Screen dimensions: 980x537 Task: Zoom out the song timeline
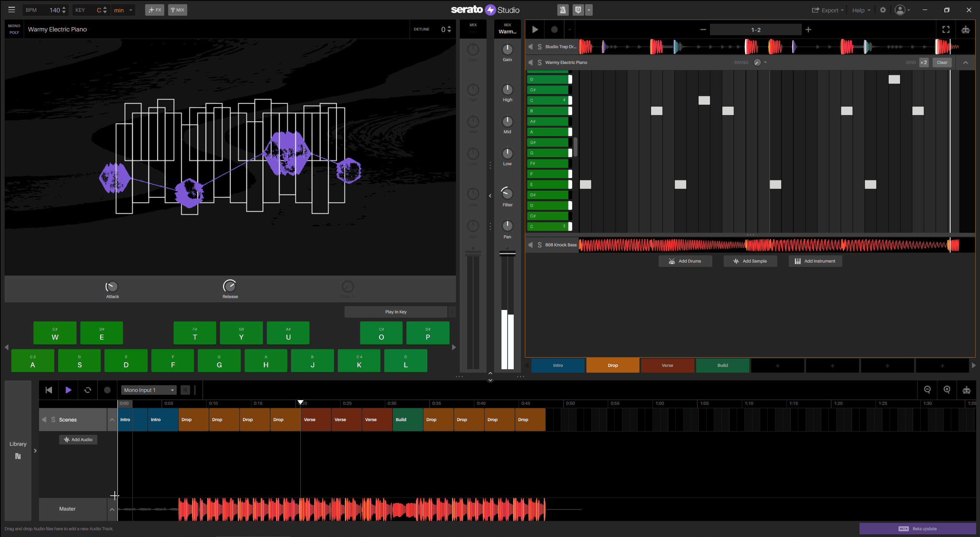point(927,389)
